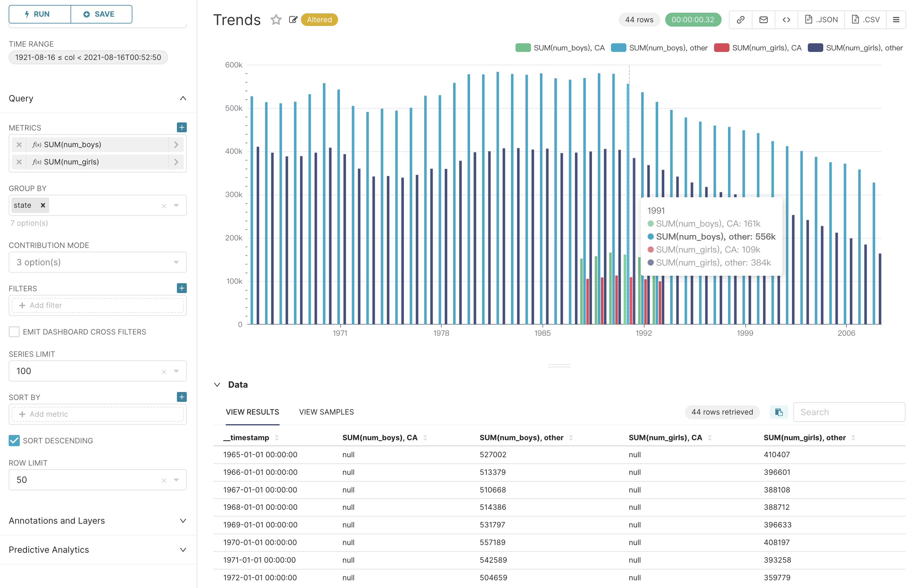This screenshot has height=588, width=921.
Task: Copy the permalink to clipboard
Action: (x=740, y=19)
